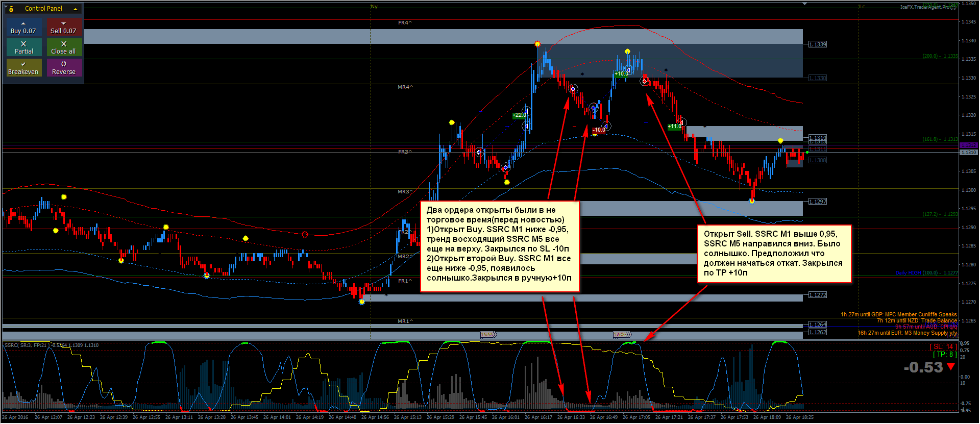The width and height of the screenshot is (980, 424).
Task: Click the Control Panel title text
Action: click(x=43, y=9)
